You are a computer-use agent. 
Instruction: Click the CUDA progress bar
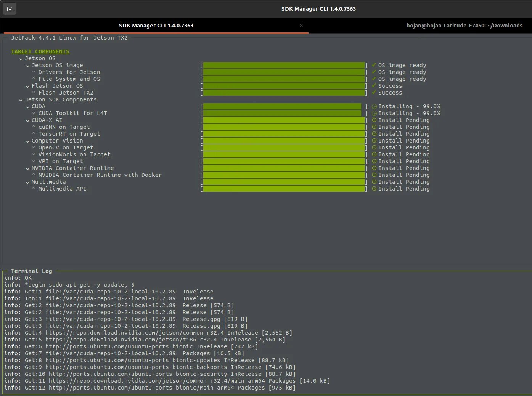click(x=284, y=106)
